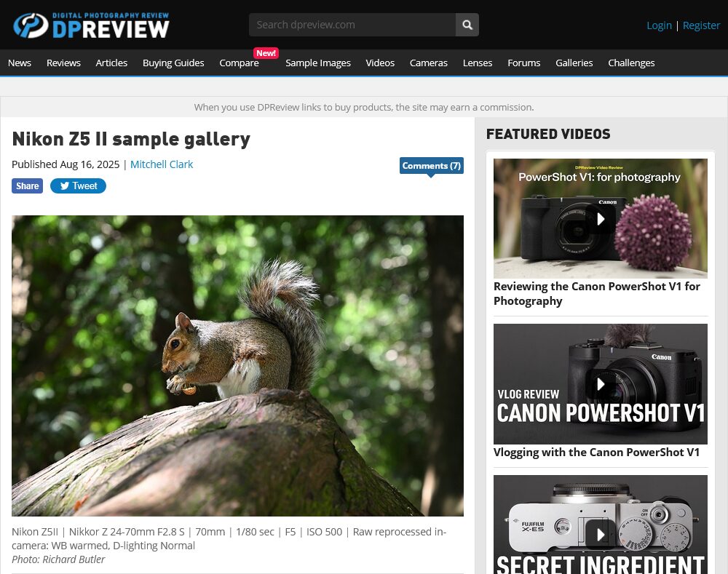Open the Lenses menu

pos(478,63)
